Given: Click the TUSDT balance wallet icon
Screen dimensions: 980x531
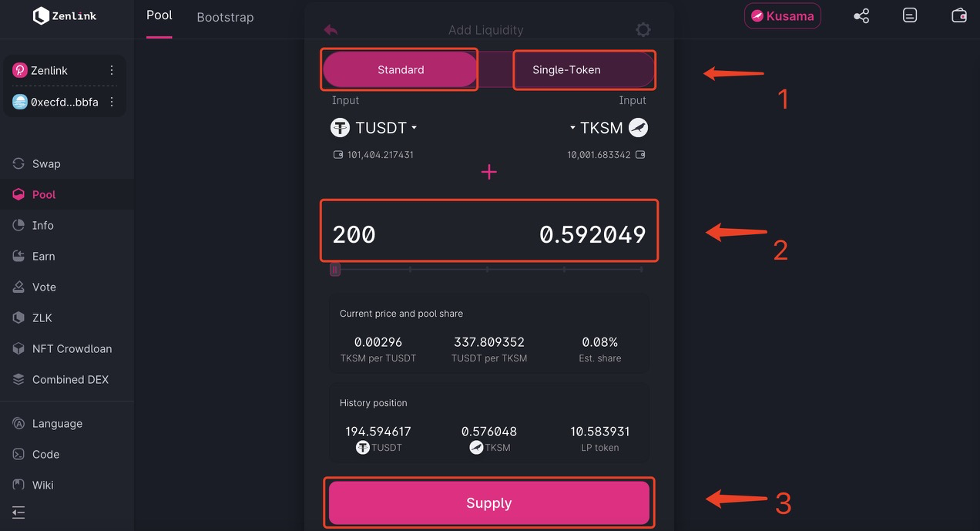Looking at the screenshot, I should click(338, 155).
